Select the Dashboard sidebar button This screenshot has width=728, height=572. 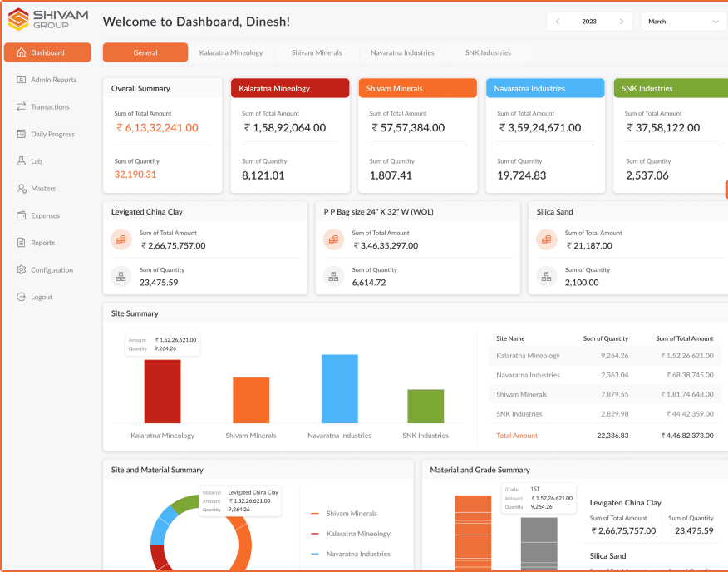click(47, 52)
